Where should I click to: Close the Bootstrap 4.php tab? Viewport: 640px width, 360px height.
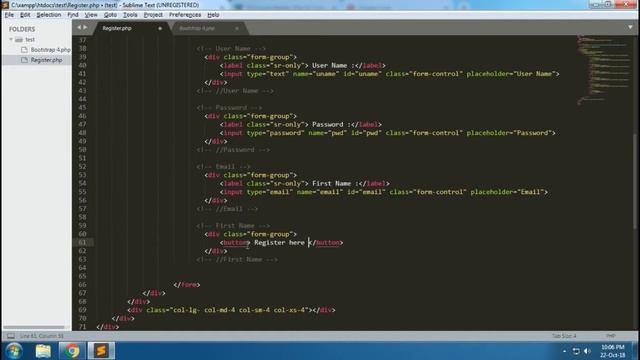point(237,28)
